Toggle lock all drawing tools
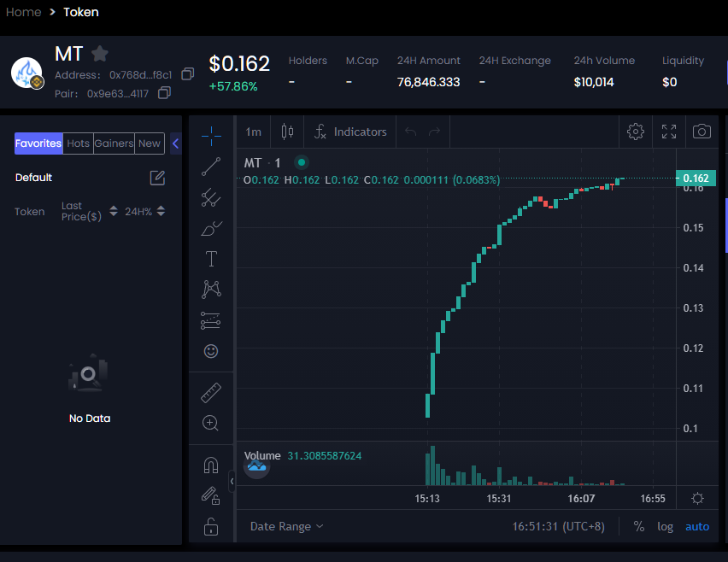This screenshot has width=728, height=562. 211,527
